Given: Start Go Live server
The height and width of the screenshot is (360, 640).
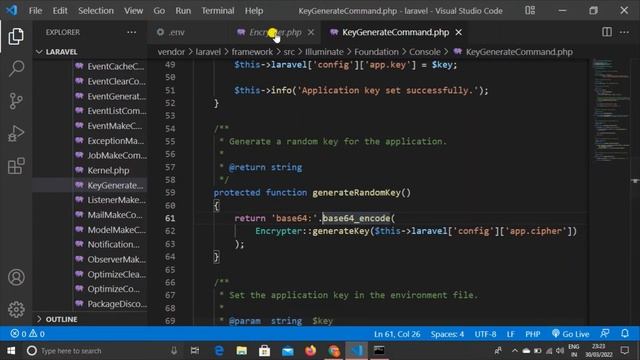Looking at the screenshot, I should [x=570, y=334].
